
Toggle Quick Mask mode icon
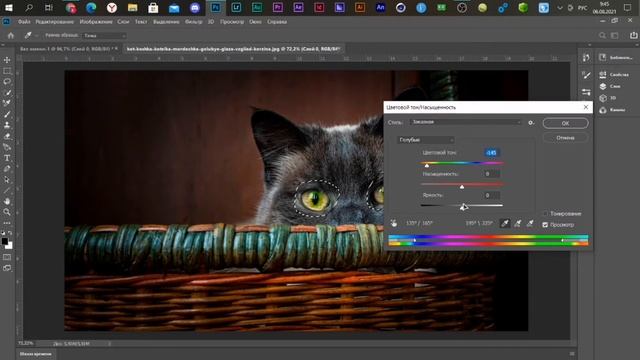7,257
